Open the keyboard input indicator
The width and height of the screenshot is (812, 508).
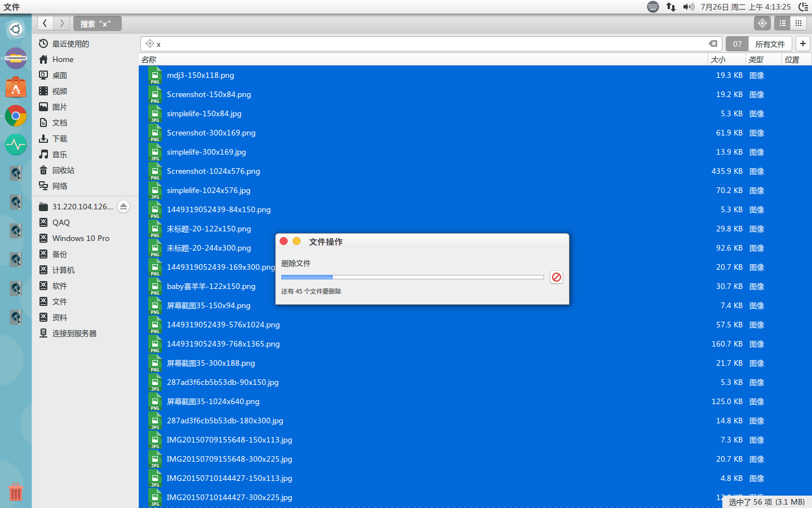click(x=653, y=7)
